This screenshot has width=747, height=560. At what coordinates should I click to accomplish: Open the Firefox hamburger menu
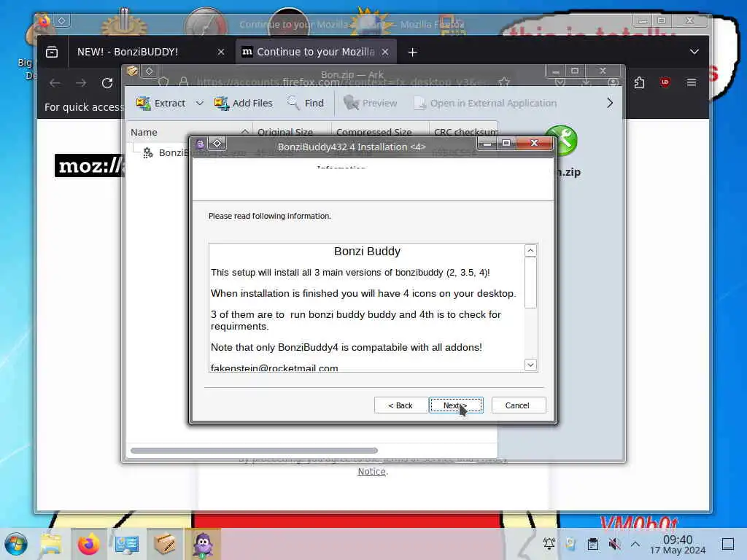pos(692,82)
